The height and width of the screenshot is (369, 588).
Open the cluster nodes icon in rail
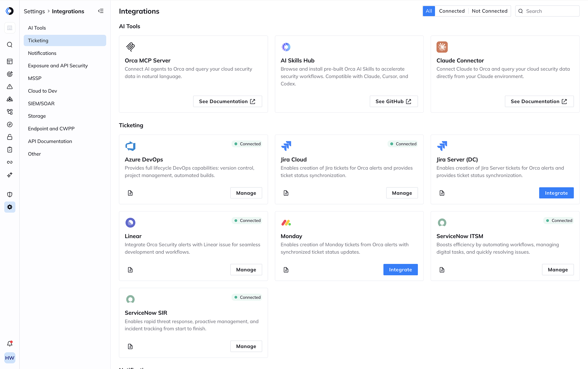coord(10,99)
